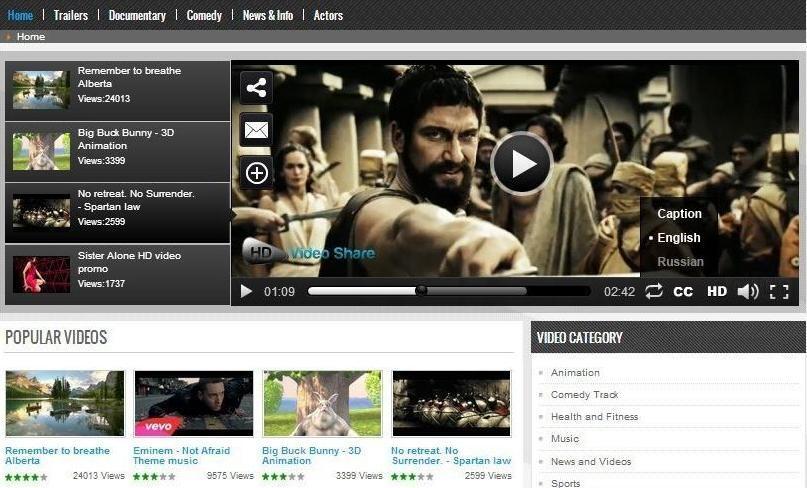Viewport: 807px width, 488px height.
Task: Select Remember to breathe Alberta in the playlist
Action: click(x=117, y=91)
